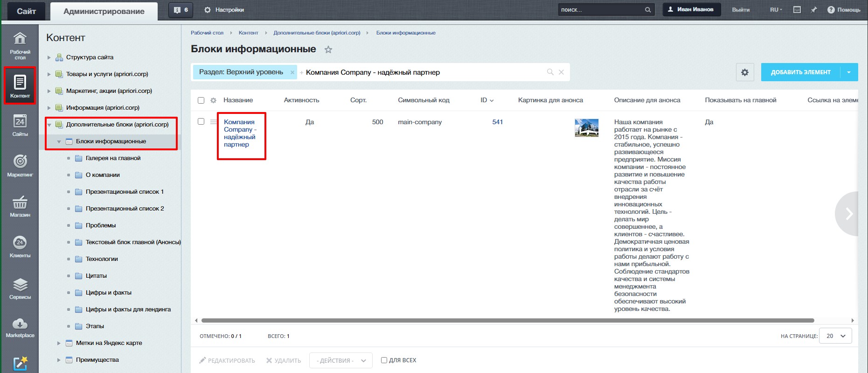Click the notifications counter icon showing 6
The width and height of the screenshot is (868, 373).
(181, 10)
